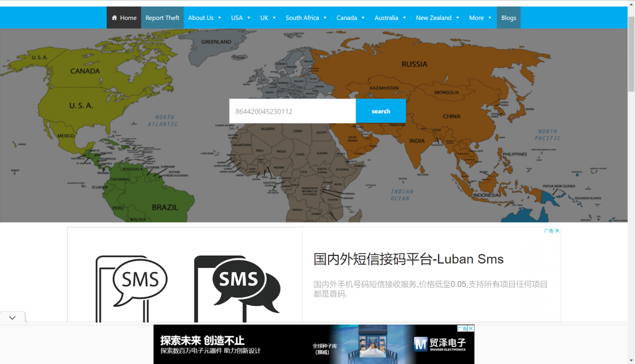Open the Luban Sms advertisement headline link
Viewport: 635px width, 364px height.
pyautogui.click(x=408, y=259)
